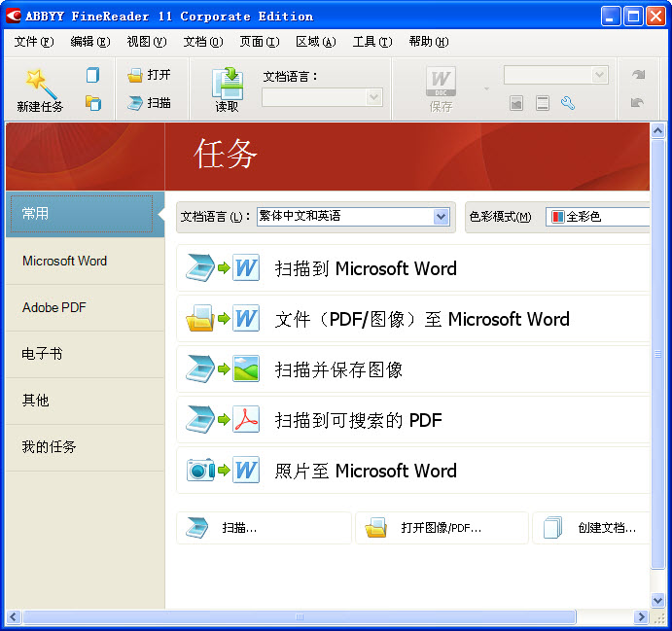Click the folder with document icon in toolbar
This screenshot has height=631, width=672.
tap(93, 103)
